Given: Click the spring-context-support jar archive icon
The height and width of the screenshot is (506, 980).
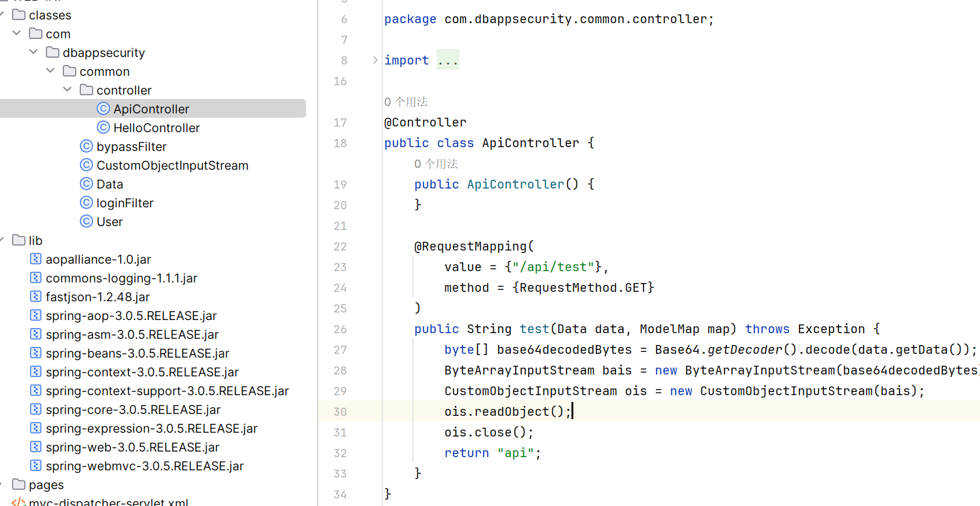Looking at the screenshot, I should (x=36, y=391).
